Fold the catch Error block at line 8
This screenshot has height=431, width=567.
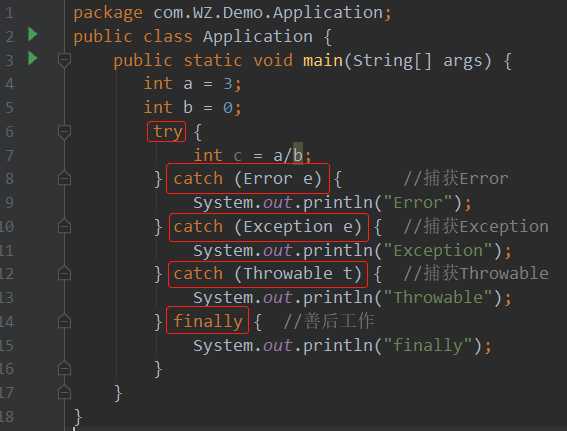(64, 178)
